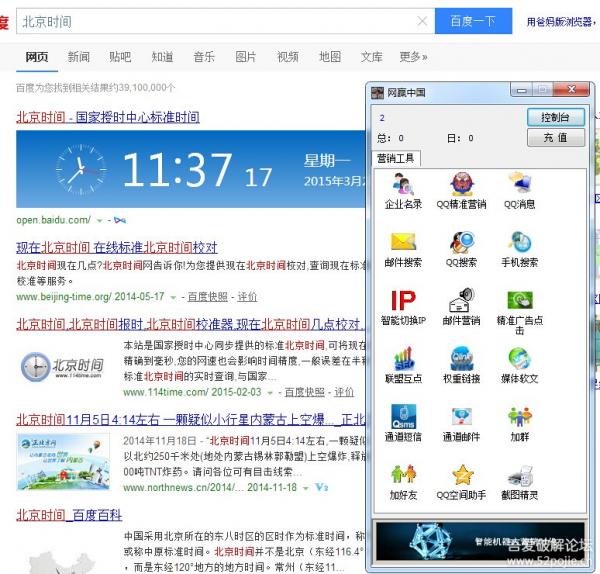
Task: Click 百度快照 under beijing-time.org result
Action: 207,297
